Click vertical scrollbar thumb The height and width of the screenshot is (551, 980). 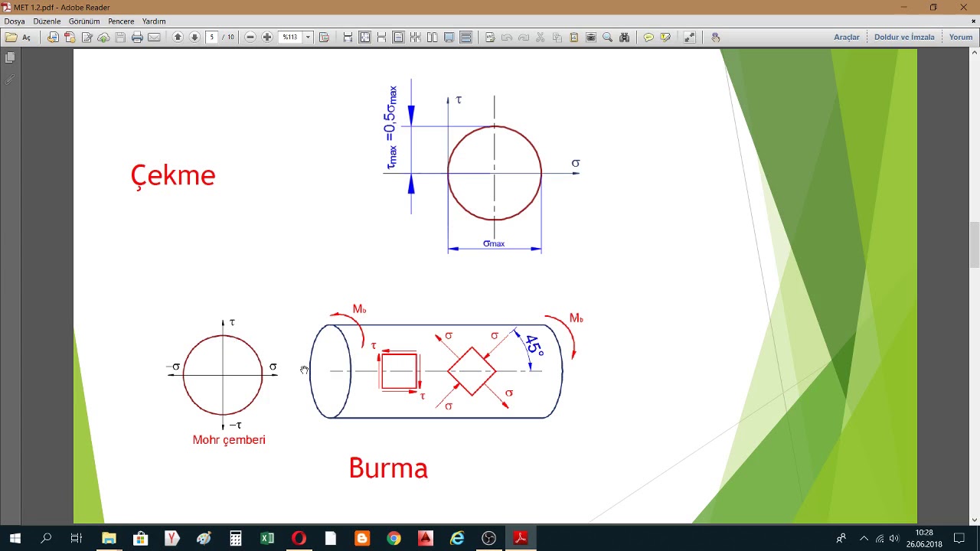[x=974, y=244]
